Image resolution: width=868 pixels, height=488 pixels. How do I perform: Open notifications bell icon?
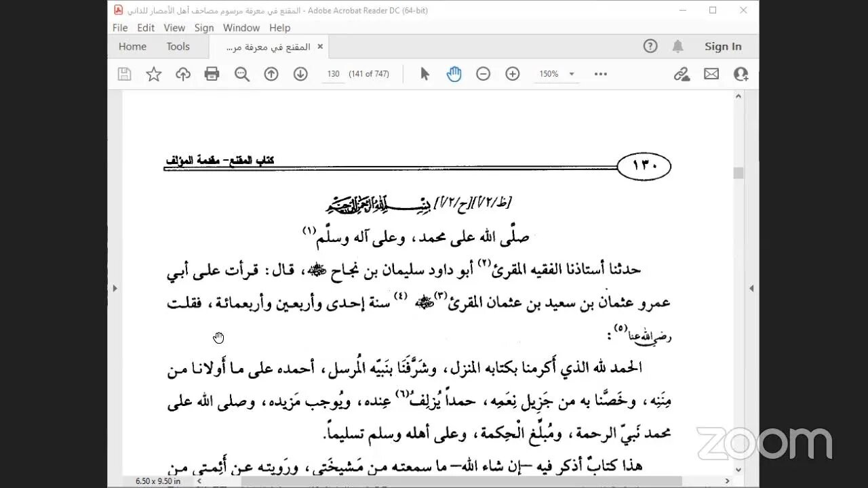coord(677,46)
